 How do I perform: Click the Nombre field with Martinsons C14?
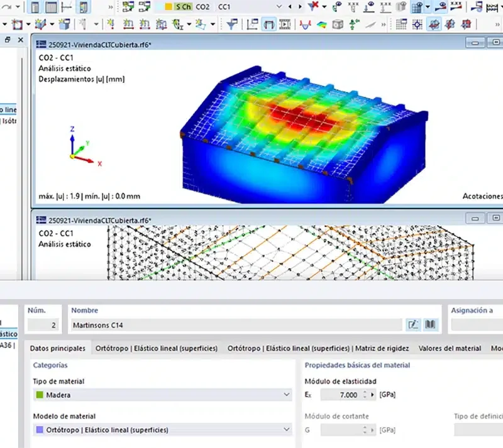click(237, 325)
